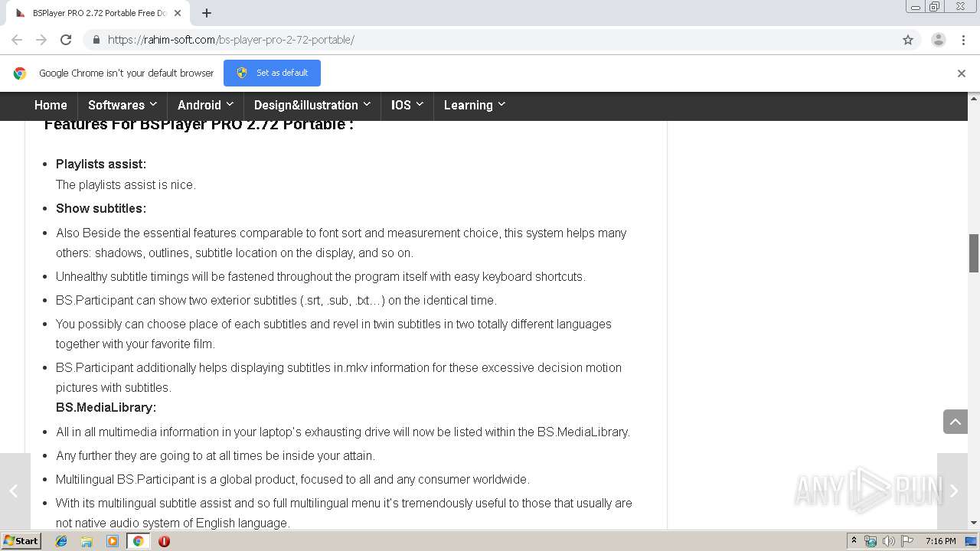Screen dimensions: 980x551
Task: Open the Action Center flag icon
Action: (x=907, y=541)
